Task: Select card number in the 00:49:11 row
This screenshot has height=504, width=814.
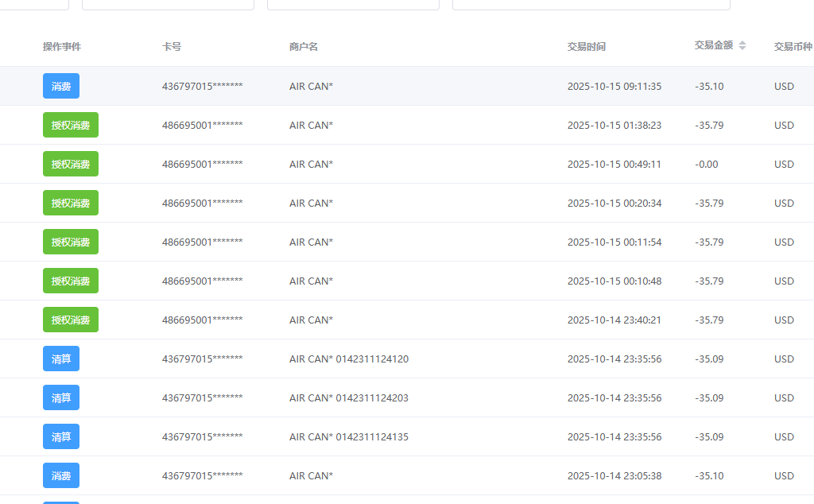Action: click(203, 164)
